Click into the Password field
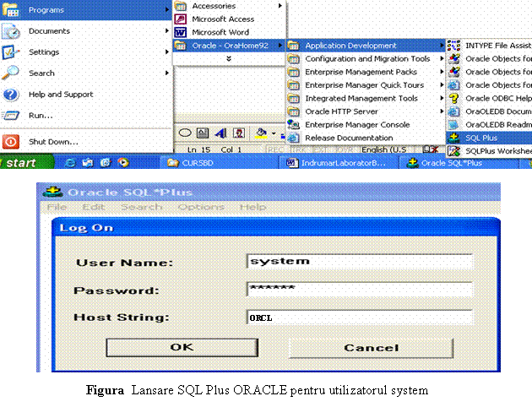 (x=360, y=290)
